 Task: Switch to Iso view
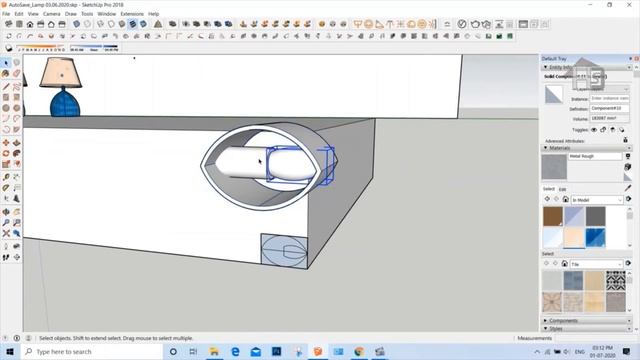point(9,24)
